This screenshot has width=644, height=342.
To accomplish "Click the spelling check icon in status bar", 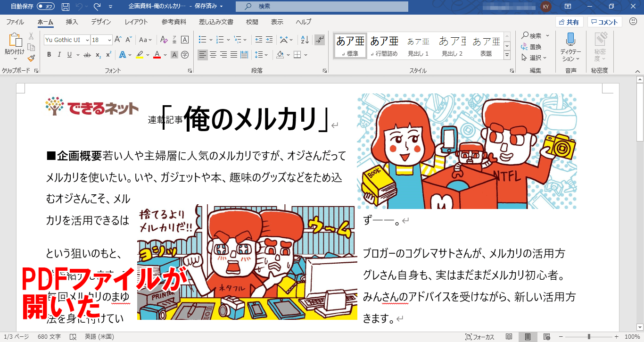I will (x=73, y=337).
